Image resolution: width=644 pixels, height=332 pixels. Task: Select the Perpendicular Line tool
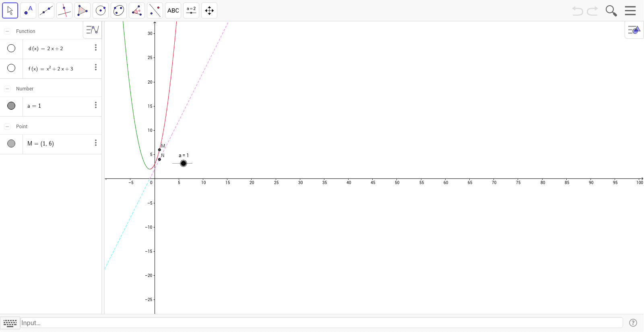tap(64, 10)
